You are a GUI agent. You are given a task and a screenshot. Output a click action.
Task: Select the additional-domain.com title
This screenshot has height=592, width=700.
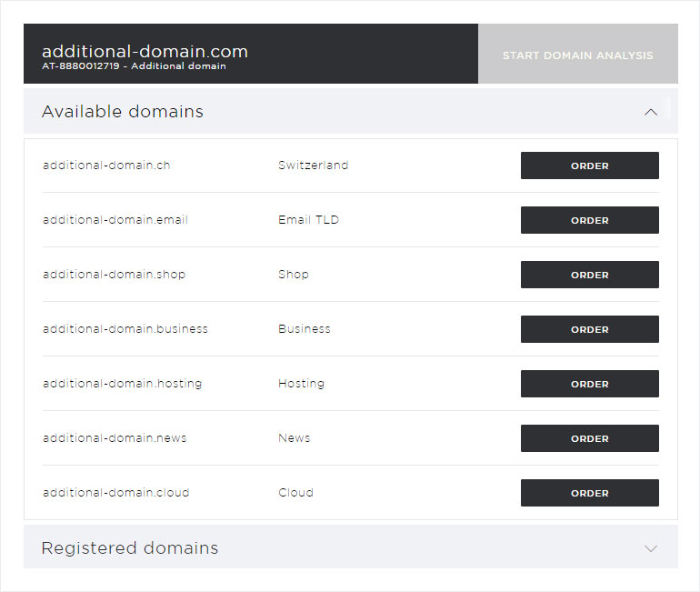pos(145,51)
